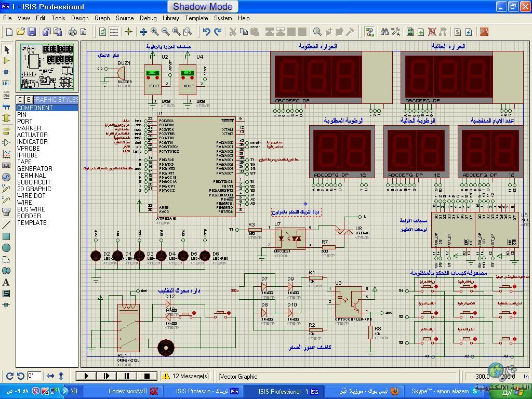
Task: Select BUS WIRE in the styles list
Action: (47, 209)
